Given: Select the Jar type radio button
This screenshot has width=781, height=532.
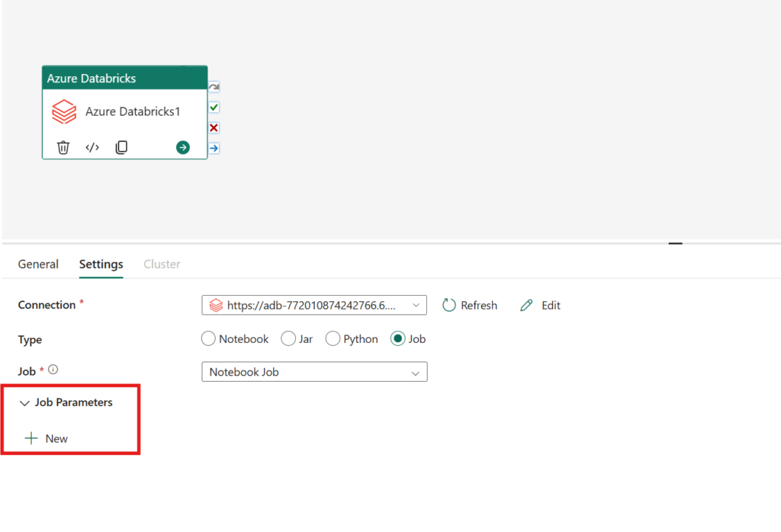Looking at the screenshot, I should [x=288, y=339].
